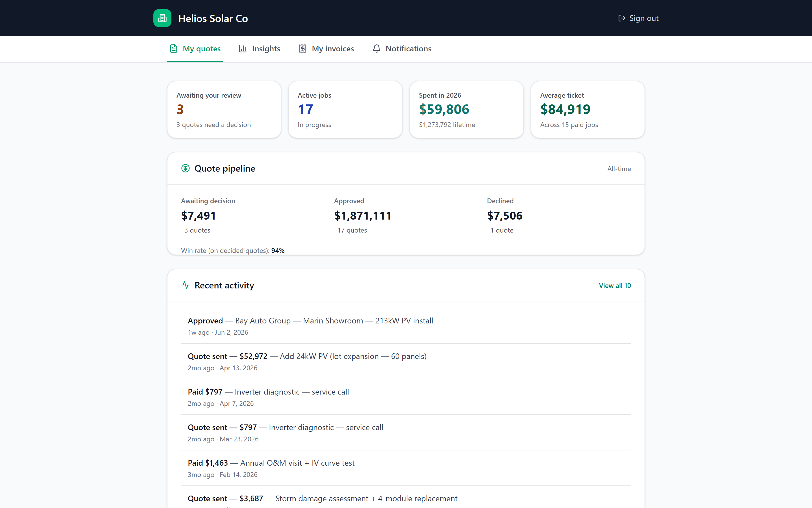This screenshot has height=508, width=812.
Task: Click the Across 15 paid jobs text
Action: (x=569, y=125)
